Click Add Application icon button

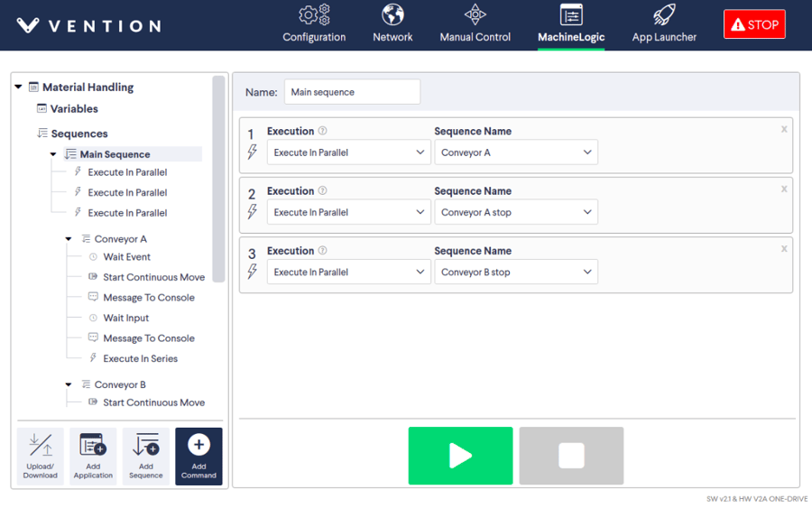click(93, 457)
